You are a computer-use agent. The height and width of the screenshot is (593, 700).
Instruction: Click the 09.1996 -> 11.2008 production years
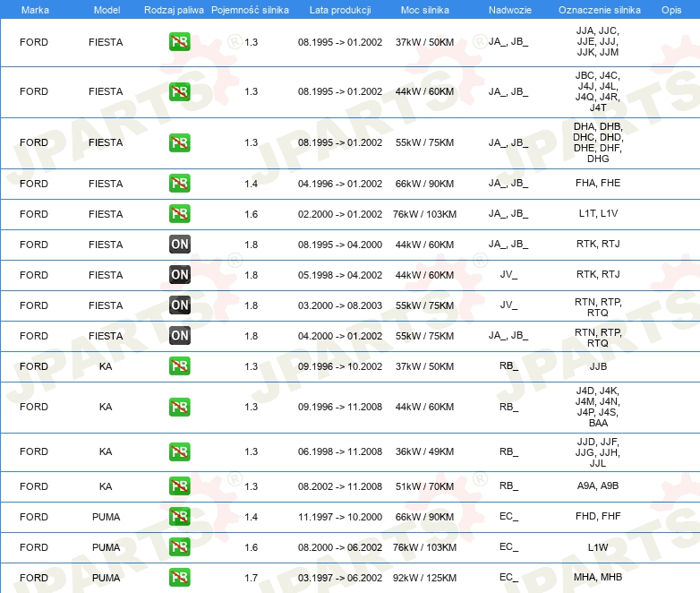pos(340,407)
